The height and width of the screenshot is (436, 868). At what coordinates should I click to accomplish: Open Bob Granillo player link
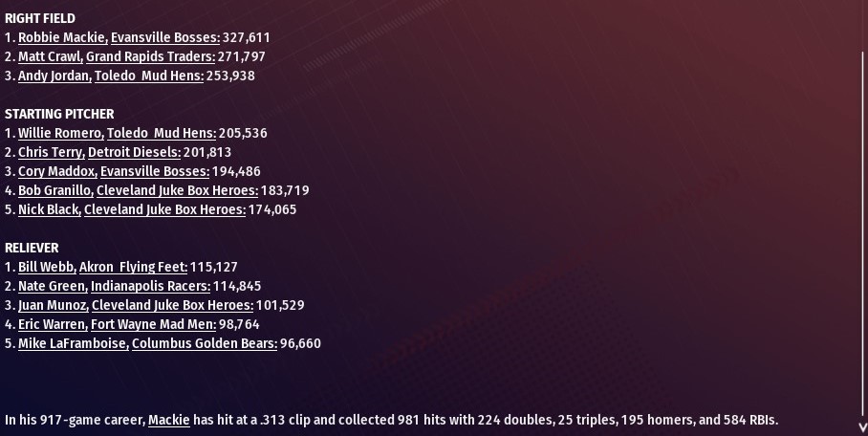point(55,190)
